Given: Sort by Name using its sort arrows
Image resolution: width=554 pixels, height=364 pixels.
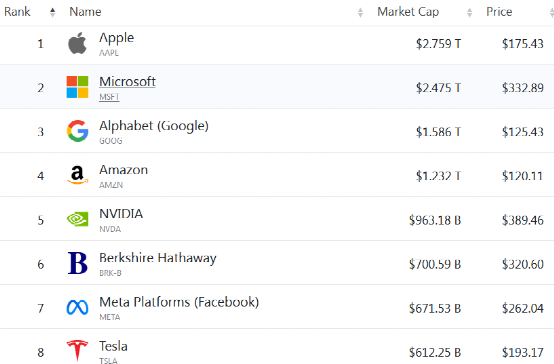Looking at the screenshot, I should (x=360, y=13).
